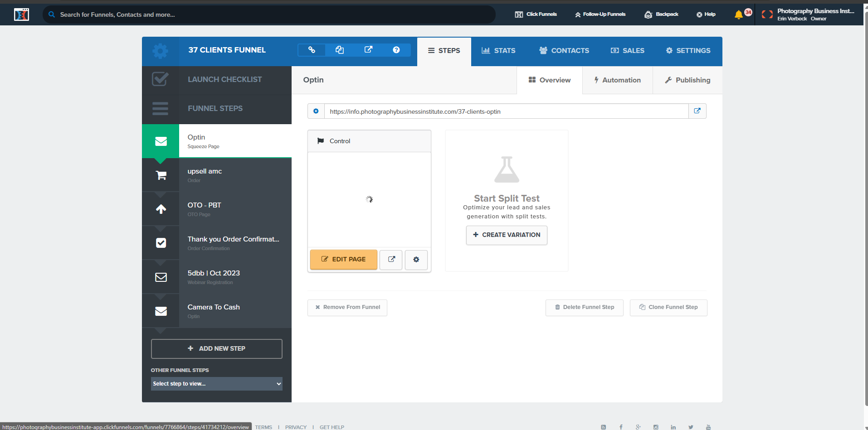Viewport: 868px width, 430px height.
Task: Open the notifications bell icon
Action: [x=739, y=14]
